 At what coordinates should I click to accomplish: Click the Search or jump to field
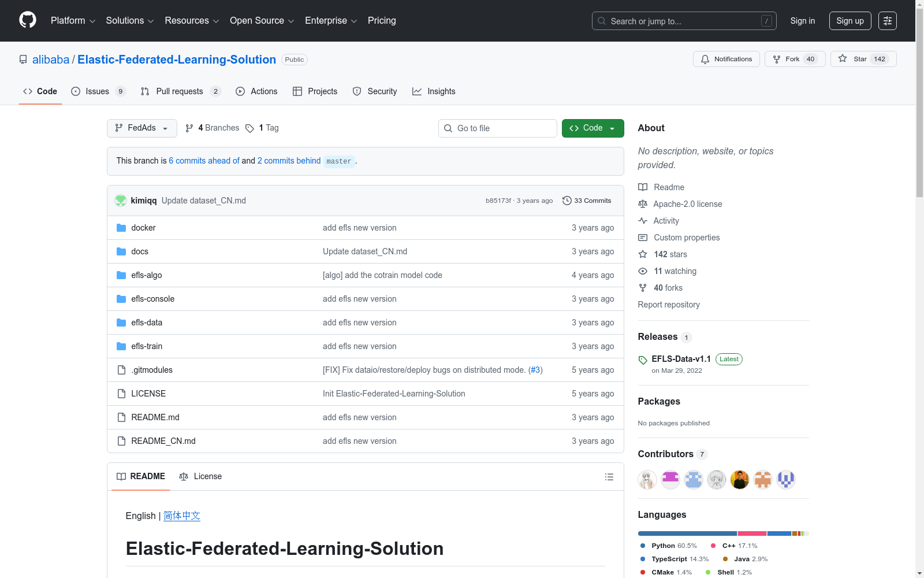(x=684, y=21)
